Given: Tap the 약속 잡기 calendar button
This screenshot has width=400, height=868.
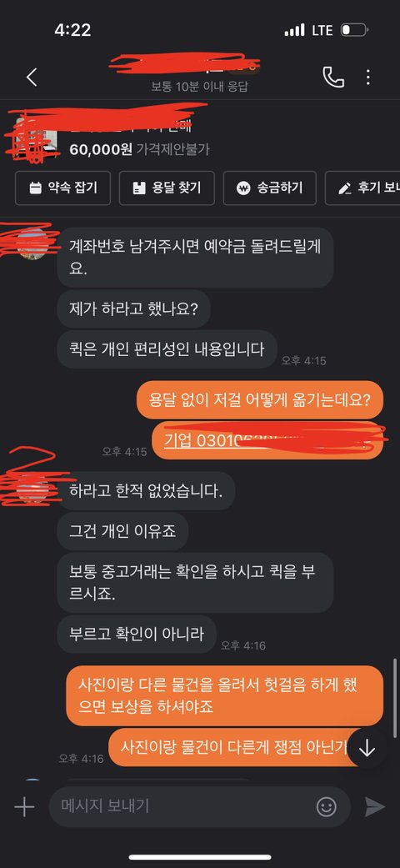Looking at the screenshot, I should [x=62, y=188].
